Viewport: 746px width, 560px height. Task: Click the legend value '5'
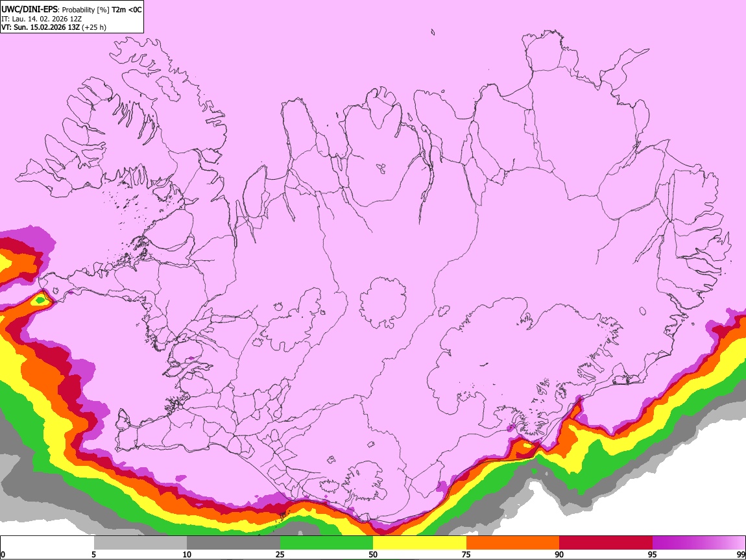coord(93,554)
